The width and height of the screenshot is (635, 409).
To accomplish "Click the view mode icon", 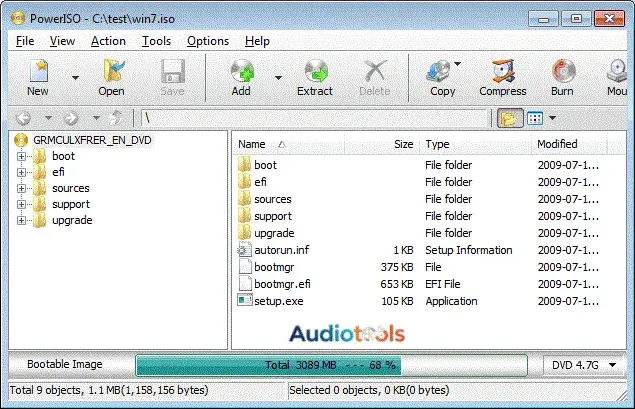I will pos(535,118).
